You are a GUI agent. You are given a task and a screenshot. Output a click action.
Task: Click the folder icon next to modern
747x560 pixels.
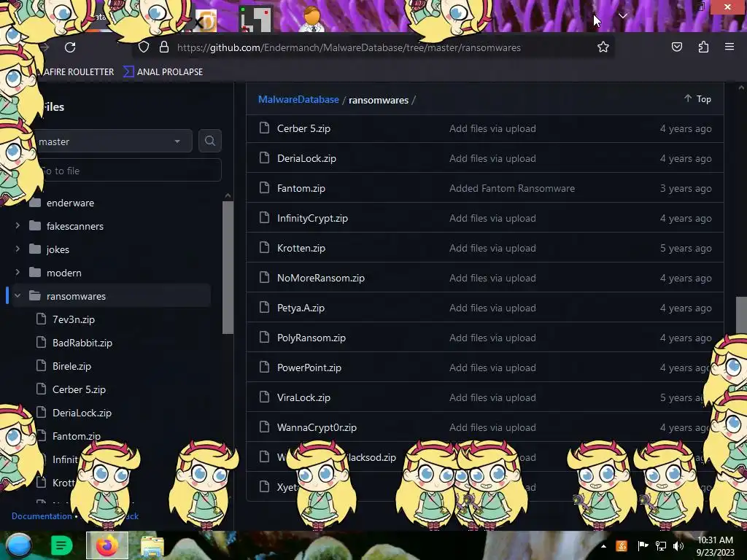(x=35, y=272)
